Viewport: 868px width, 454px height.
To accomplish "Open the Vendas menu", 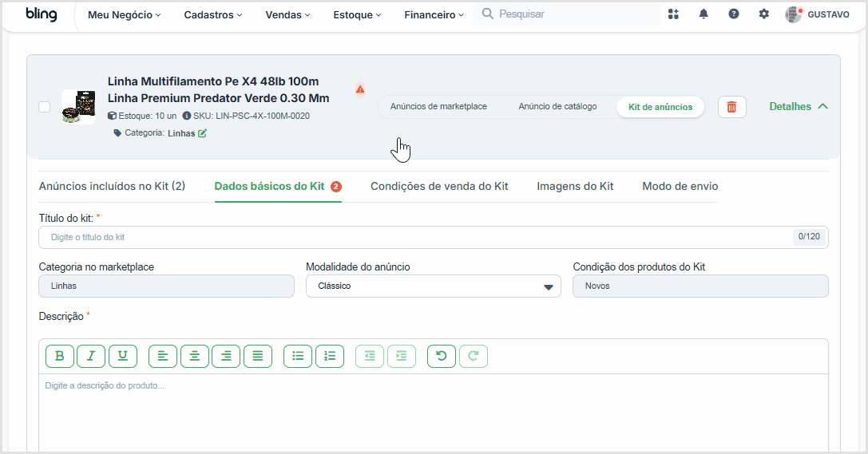I will pos(287,15).
